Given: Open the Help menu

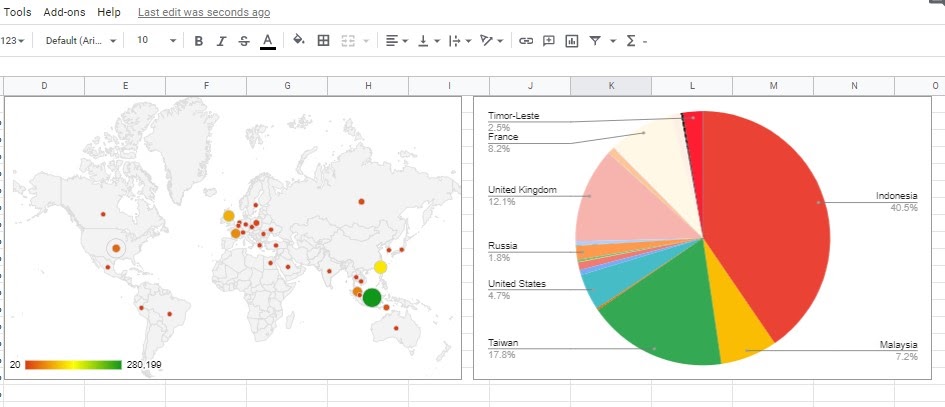Looking at the screenshot, I should coord(108,12).
